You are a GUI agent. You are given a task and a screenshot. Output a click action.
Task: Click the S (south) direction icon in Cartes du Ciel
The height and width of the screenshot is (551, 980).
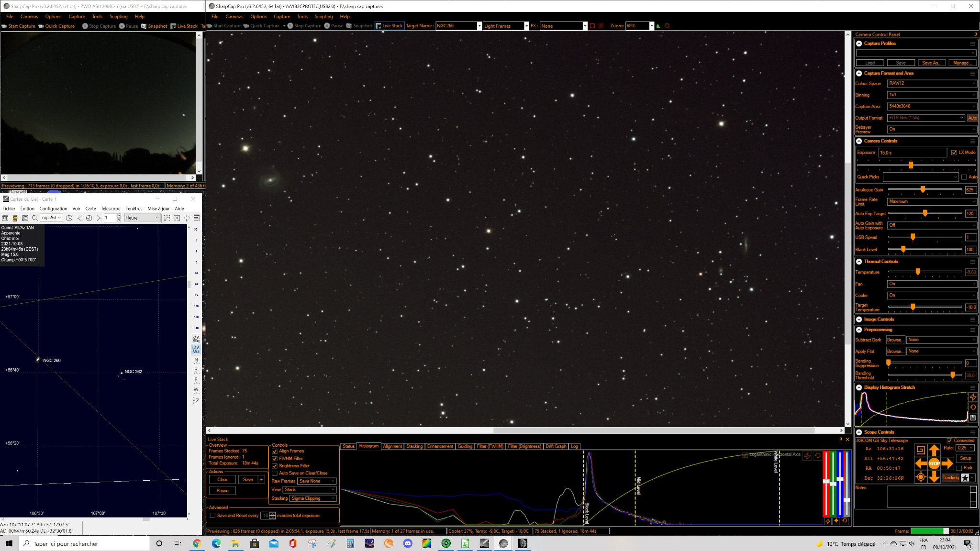[196, 370]
